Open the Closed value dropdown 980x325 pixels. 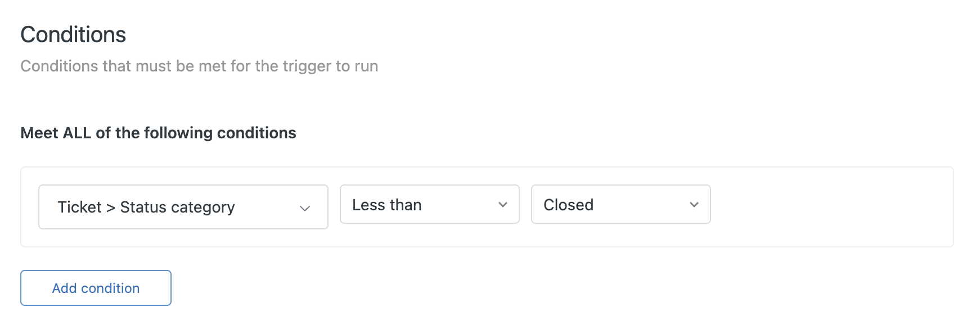tap(621, 204)
